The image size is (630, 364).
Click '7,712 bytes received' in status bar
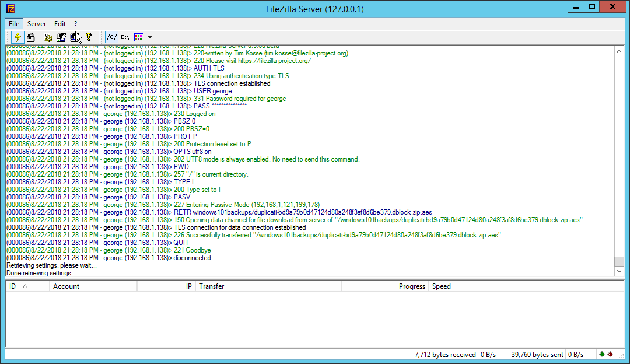pyautogui.click(x=445, y=354)
